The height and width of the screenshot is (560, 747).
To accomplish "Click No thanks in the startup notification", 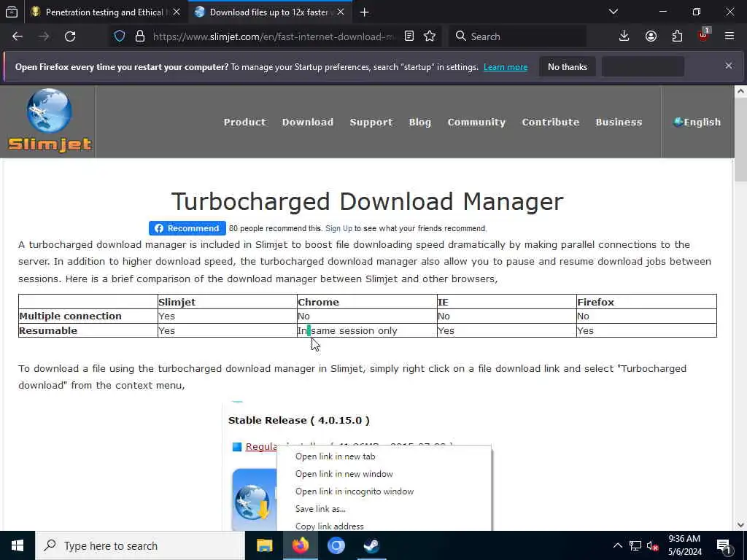I will point(568,67).
